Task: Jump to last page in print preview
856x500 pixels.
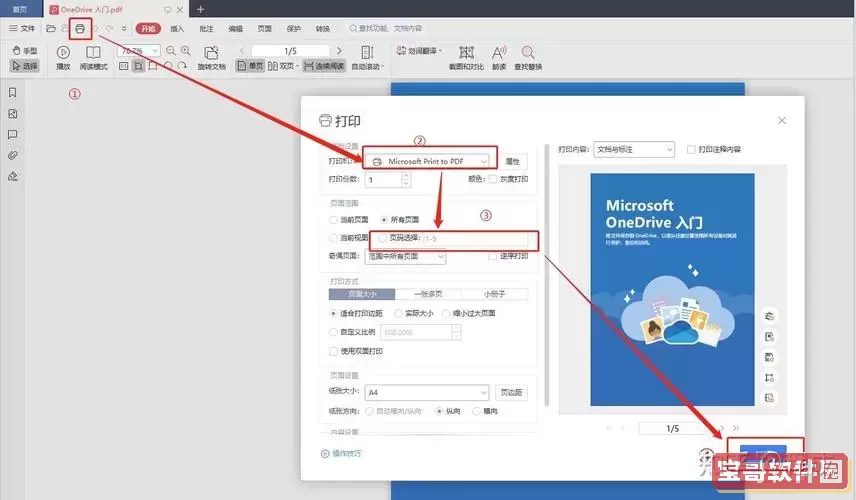Action: [736, 428]
